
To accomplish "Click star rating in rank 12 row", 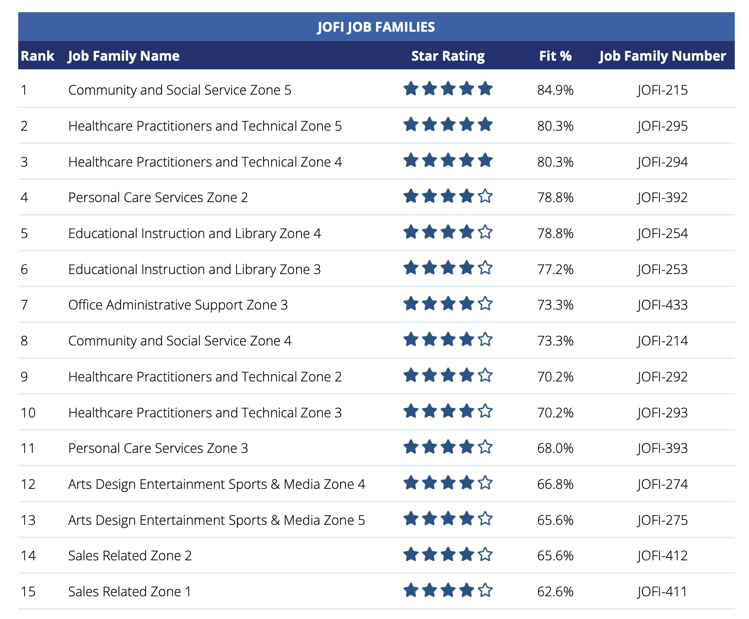I will coord(448,484).
